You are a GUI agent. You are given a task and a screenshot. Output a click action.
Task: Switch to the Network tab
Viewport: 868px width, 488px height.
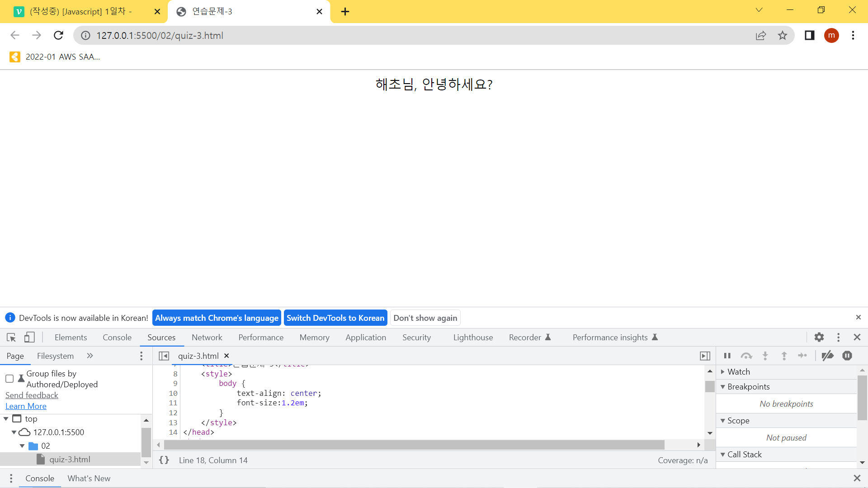tap(207, 338)
